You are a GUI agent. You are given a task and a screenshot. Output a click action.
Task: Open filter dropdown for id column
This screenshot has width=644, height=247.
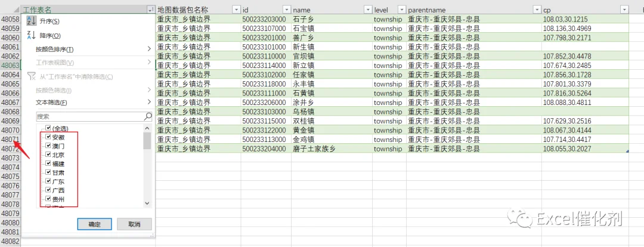click(x=286, y=10)
